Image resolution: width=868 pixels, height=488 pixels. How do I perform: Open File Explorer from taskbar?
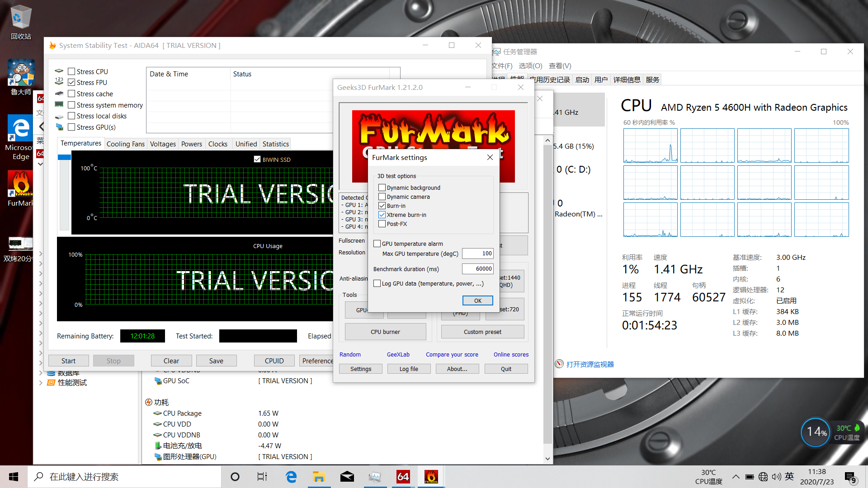click(319, 477)
